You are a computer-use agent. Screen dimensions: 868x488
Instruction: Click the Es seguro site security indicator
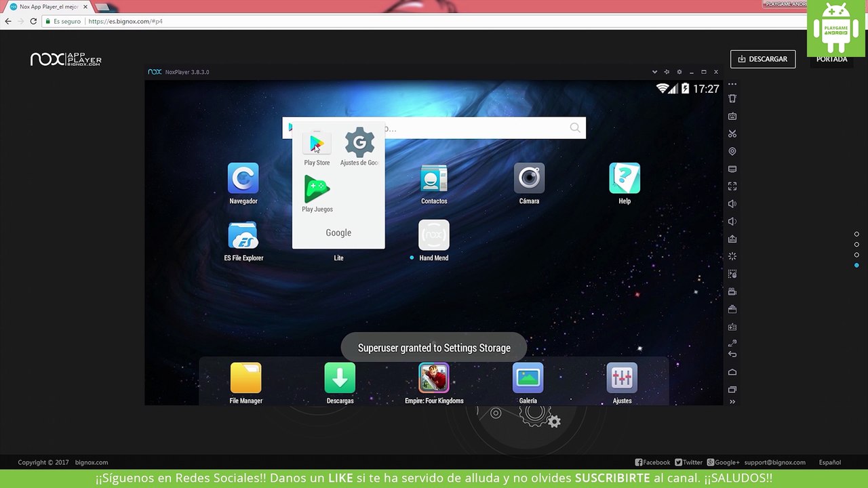[63, 21]
